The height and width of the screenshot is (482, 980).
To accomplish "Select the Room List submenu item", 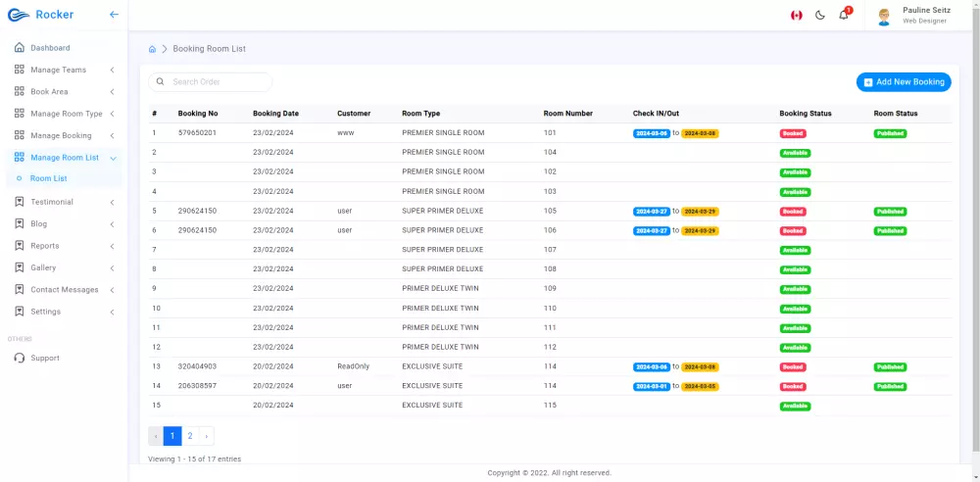I will coord(49,179).
